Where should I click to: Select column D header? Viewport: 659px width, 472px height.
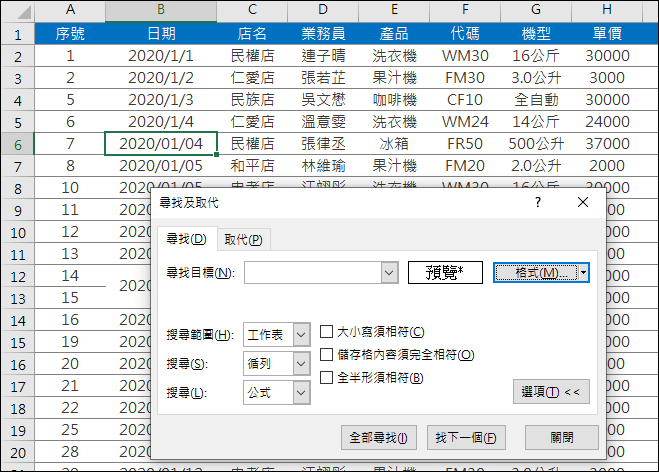tap(323, 10)
